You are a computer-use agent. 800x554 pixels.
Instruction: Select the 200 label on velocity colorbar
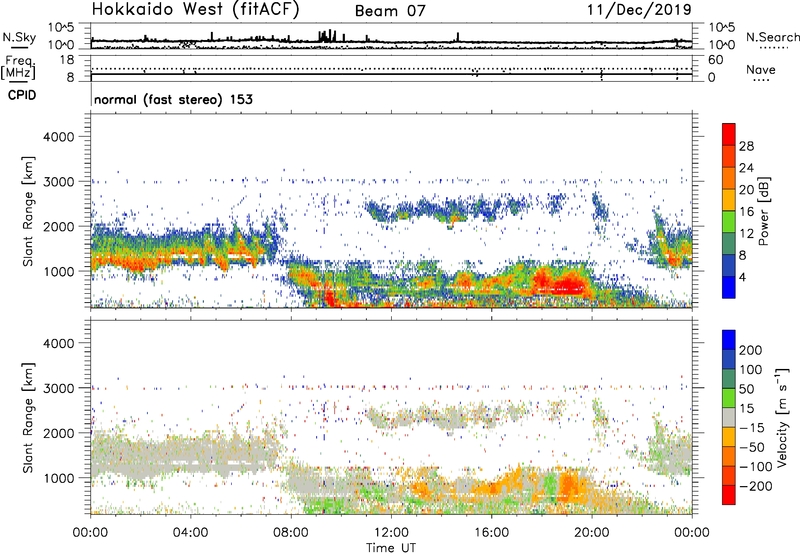click(x=750, y=350)
